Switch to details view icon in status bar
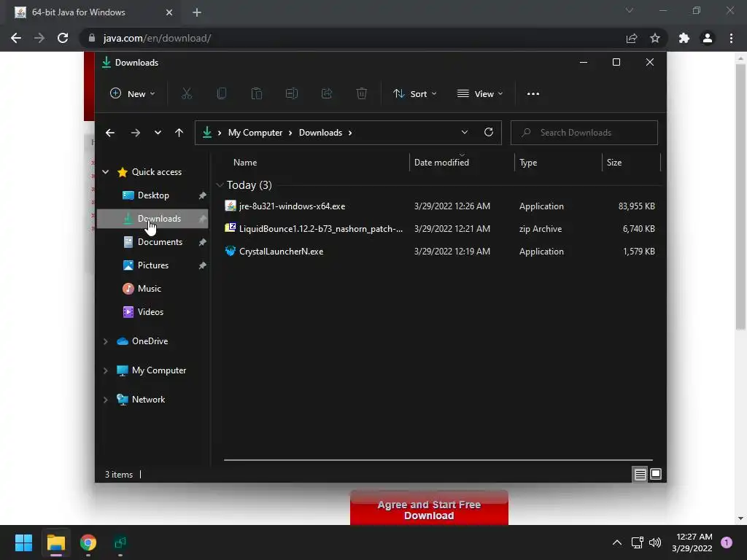Image resolution: width=747 pixels, height=560 pixels. (640, 474)
